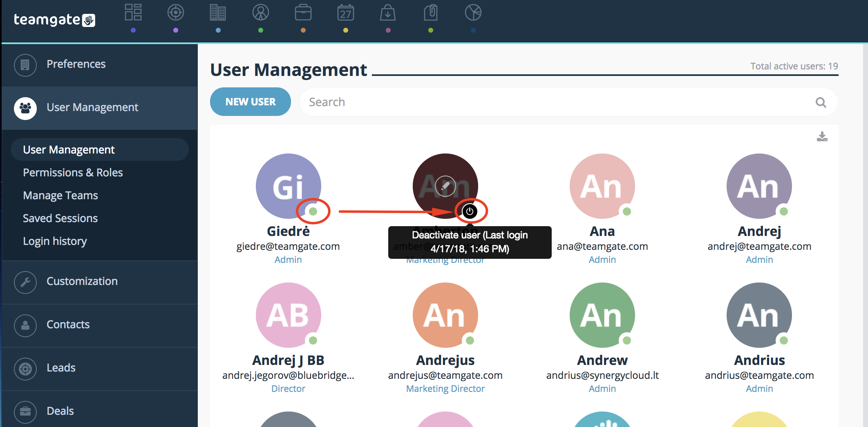Click the Leads target icon in sidebar

point(25,369)
